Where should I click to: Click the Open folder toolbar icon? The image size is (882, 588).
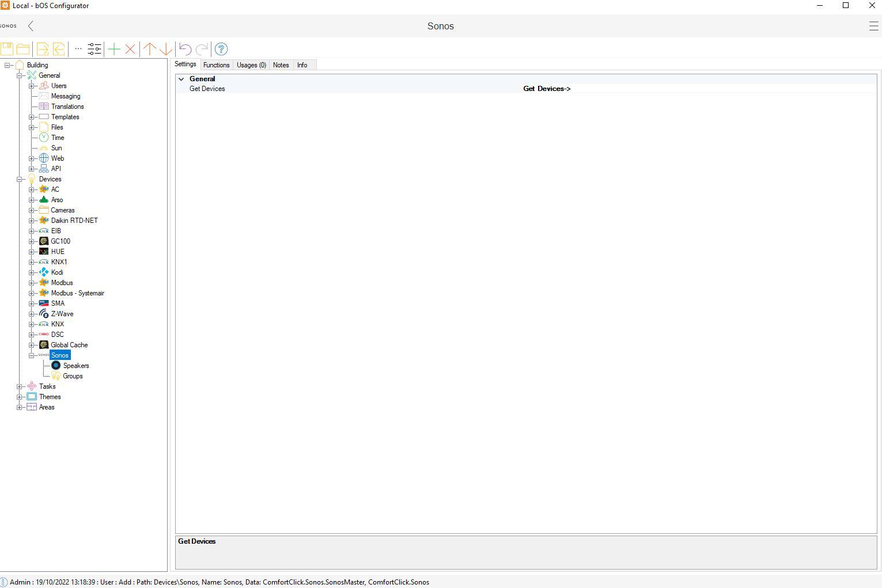coord(23,49)
